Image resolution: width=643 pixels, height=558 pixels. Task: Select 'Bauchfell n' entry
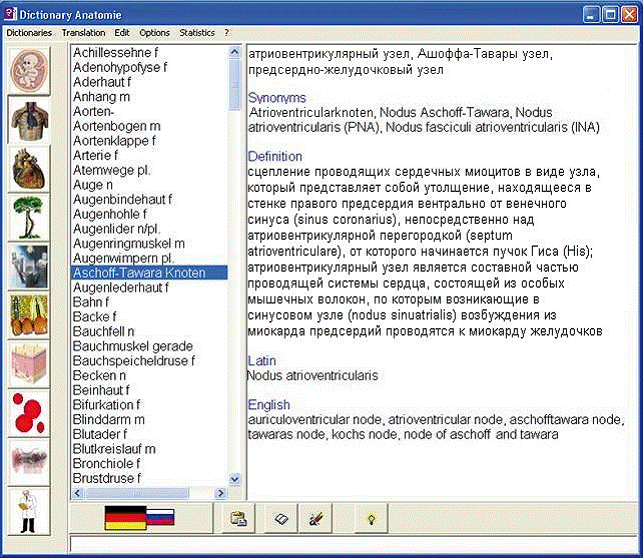click(103, 331)
